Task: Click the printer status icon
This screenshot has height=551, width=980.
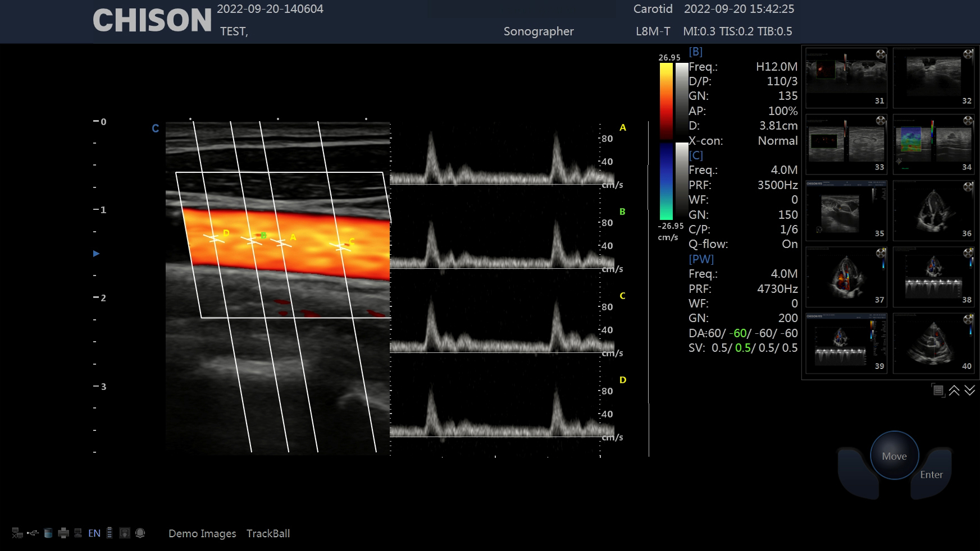Action: point(63,533)
